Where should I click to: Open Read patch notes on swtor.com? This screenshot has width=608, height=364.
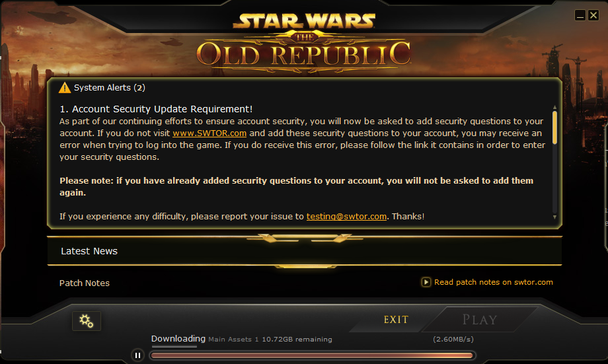(x=493, y=282)
